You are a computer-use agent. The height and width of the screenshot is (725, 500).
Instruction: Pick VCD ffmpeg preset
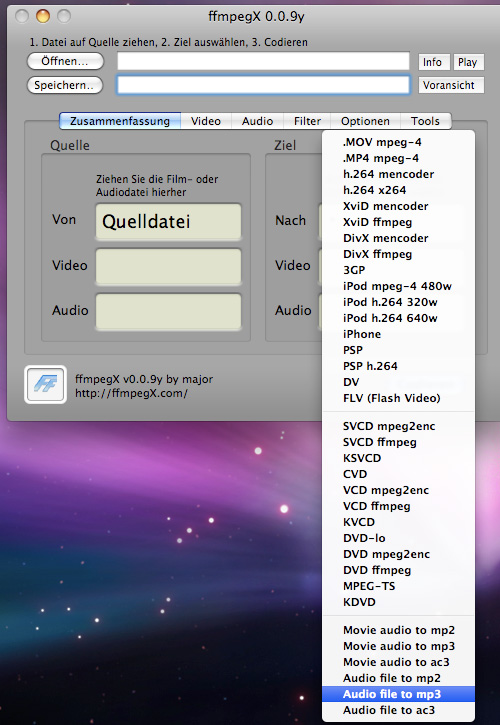point(398,506)
